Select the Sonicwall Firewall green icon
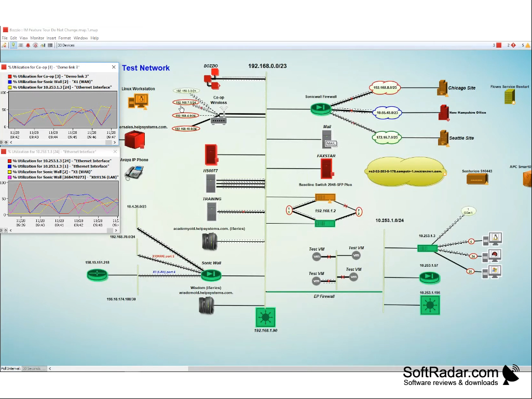The width and height of the screenshot is (532, 399). click(321, 108)
